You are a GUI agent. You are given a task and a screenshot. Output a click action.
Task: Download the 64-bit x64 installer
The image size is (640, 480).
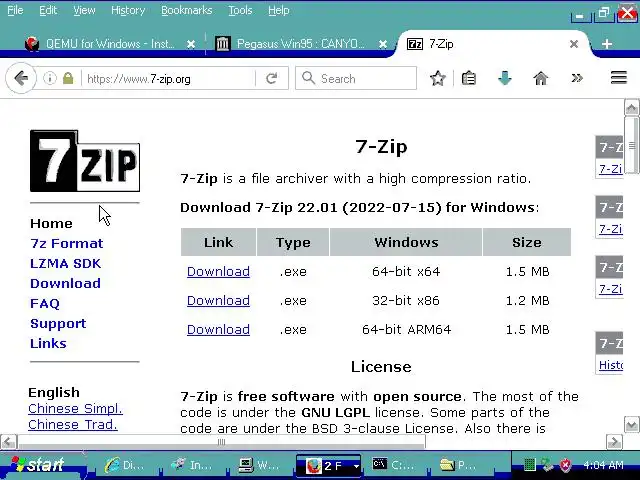[x=218, y=271]
